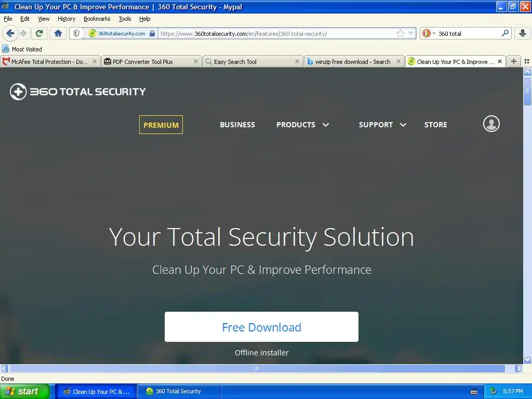Click the horizontal scrollbar thumb

(257, 368)
